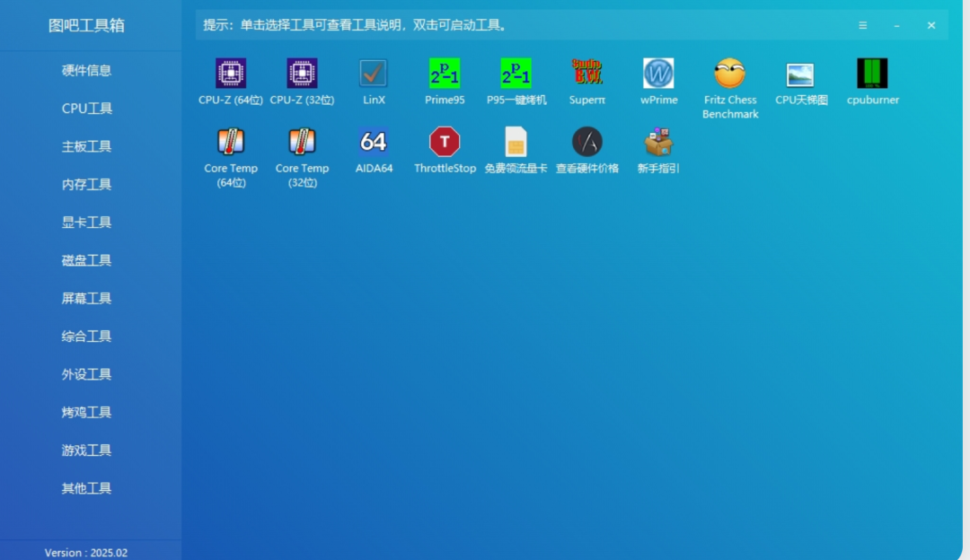Switch to the 其他工具 category
970x560 pixels.
pyautogui.click(x=86, y=488)
